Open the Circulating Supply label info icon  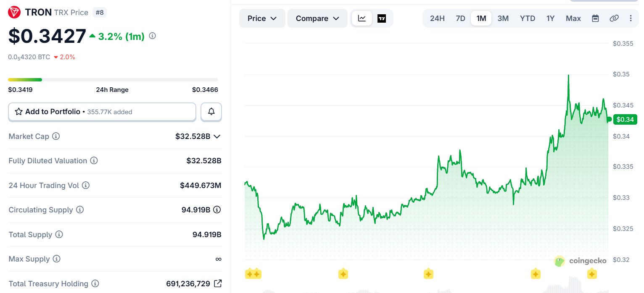coord(80,210)
